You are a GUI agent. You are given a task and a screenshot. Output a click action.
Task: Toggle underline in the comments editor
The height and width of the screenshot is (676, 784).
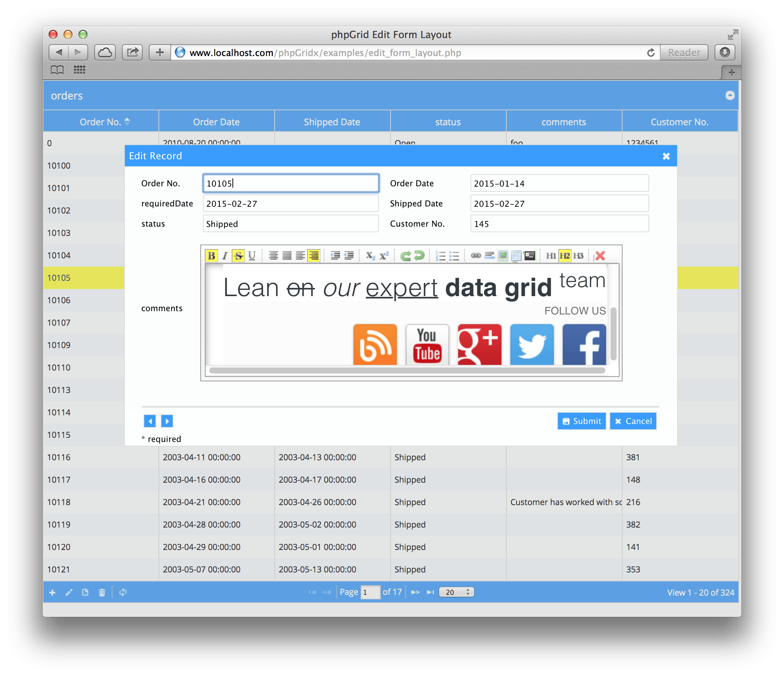click(x=251, y=256)
